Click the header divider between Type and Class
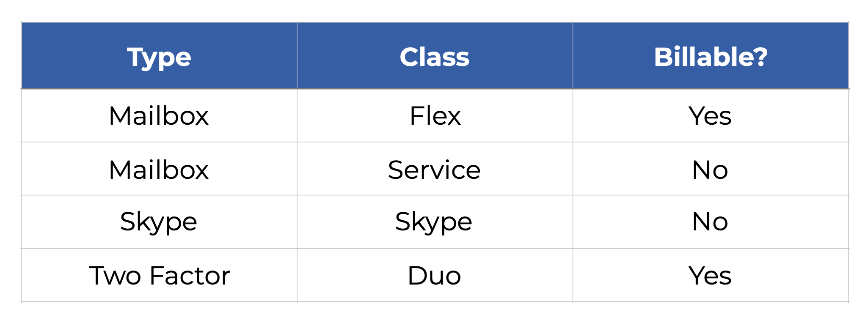The image size is (868, 323). [297, 56]
